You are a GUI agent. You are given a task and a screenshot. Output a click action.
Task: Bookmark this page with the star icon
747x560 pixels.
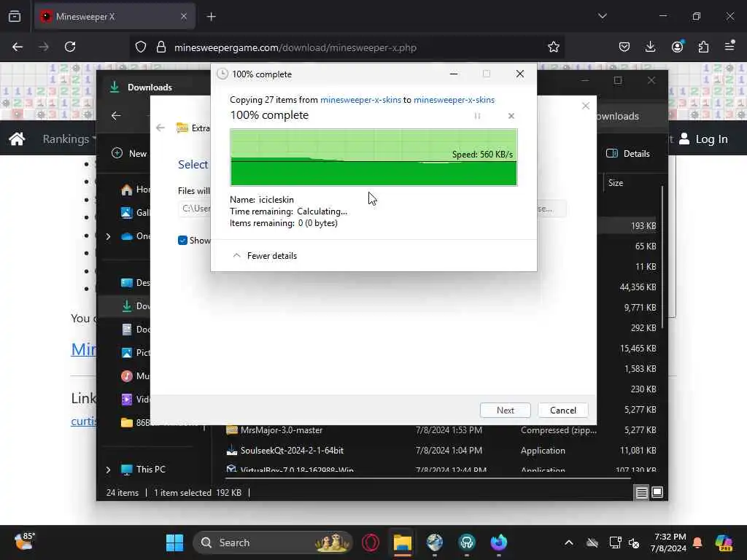pos(554,47)
